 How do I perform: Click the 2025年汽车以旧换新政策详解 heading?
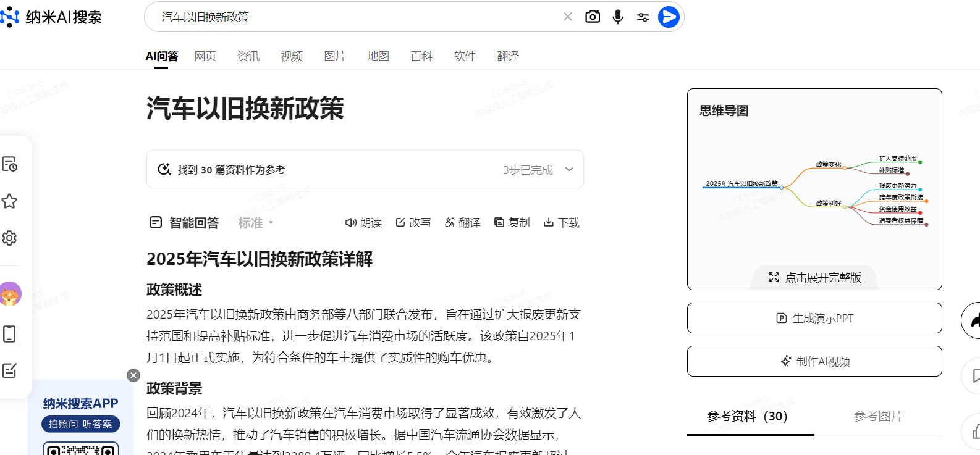260,259
